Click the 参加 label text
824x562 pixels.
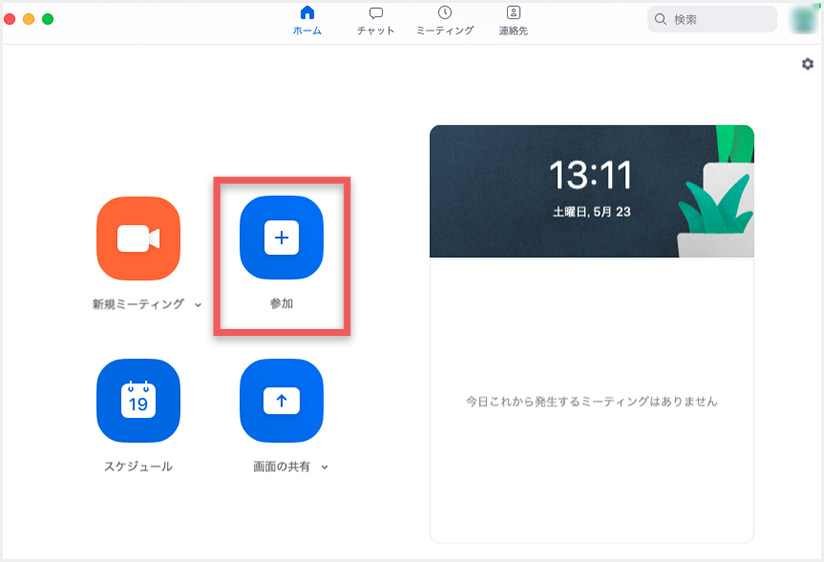coord(282,303)
